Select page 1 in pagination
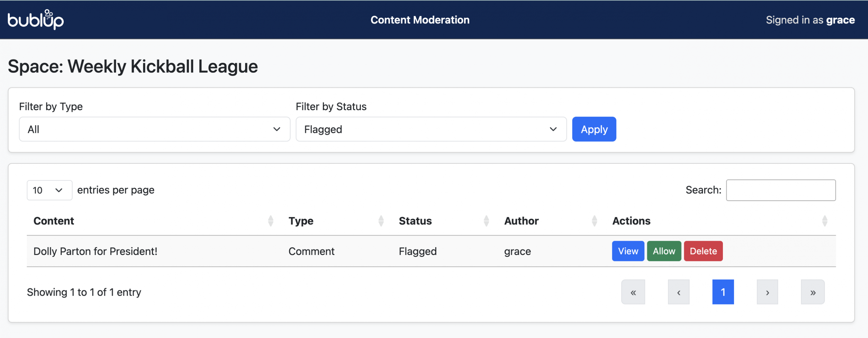Image resolution: width=868 pixels, height=338 pixels. (x=723, y=292)
